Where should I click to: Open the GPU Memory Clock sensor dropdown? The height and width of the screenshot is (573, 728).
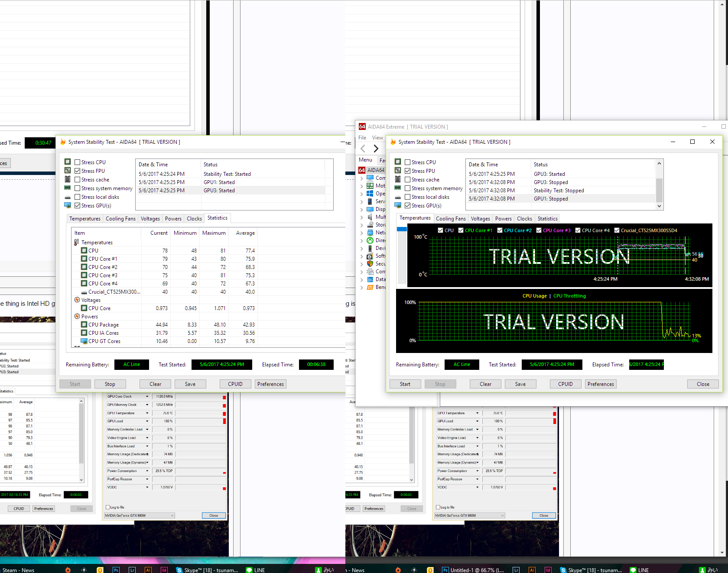[x=147, y=405]
